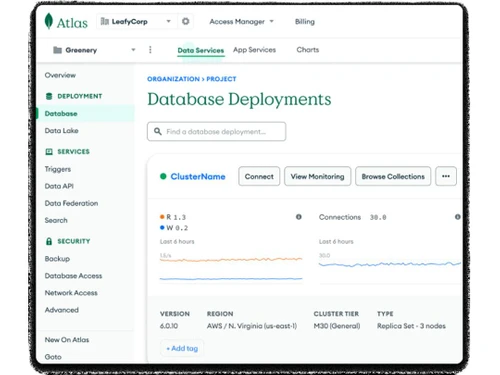
Task: Open Database Access settings
Action: pos(73,276)
